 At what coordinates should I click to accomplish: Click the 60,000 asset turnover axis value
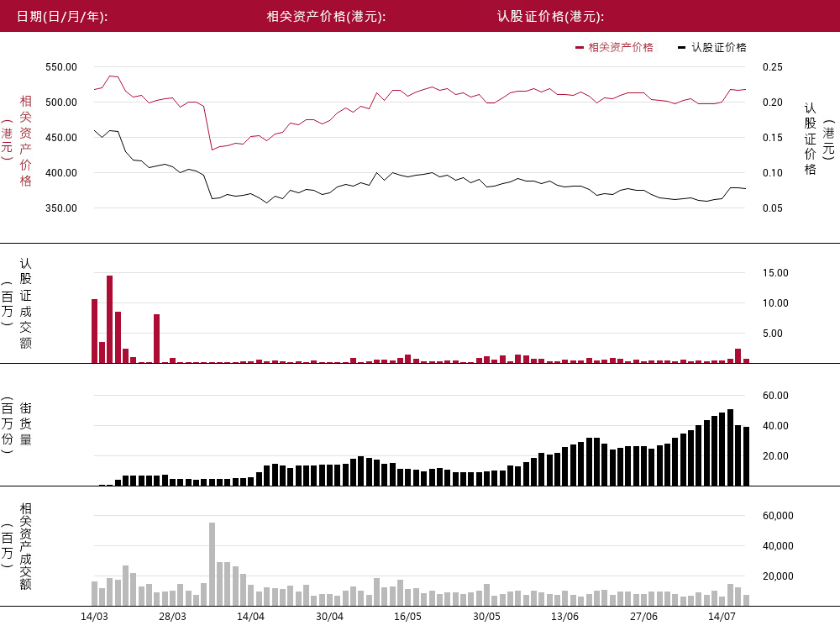click(x=779, y=516)
